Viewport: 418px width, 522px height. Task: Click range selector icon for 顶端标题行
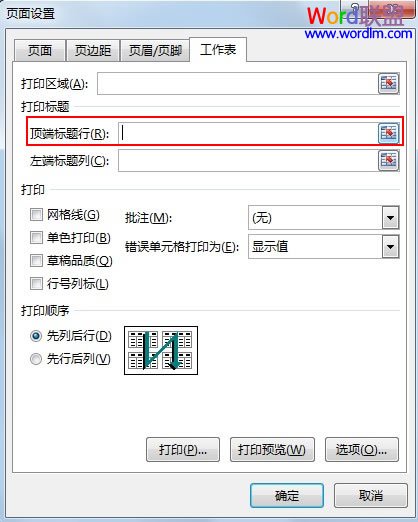(x=389, y=133)
